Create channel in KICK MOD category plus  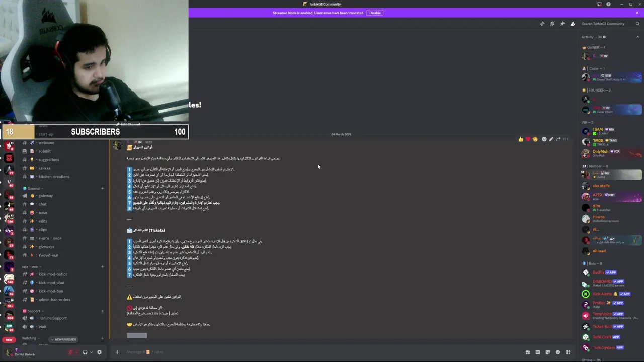[x=102, y=266]
